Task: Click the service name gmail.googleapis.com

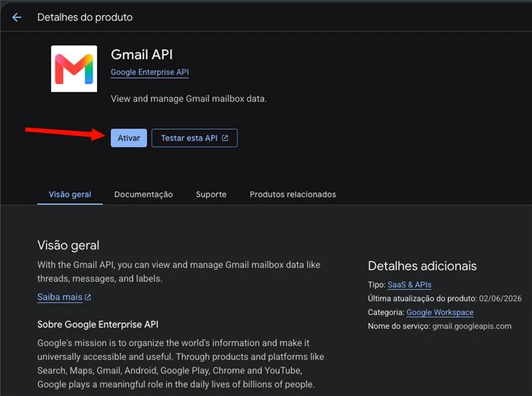Action: (471, 326)
